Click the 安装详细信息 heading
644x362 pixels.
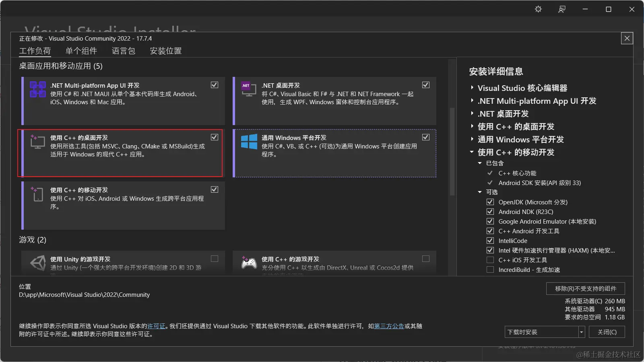(496, 72)
